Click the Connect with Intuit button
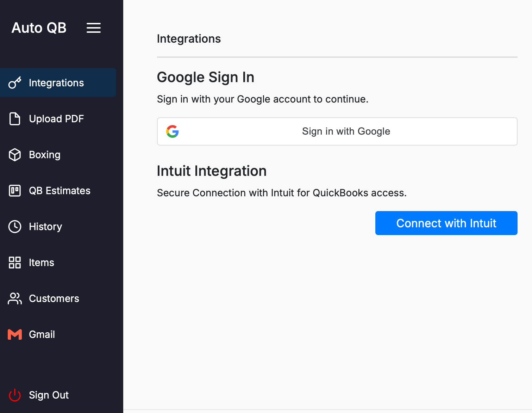The image size is (532, 413). (x=446, y=223)
